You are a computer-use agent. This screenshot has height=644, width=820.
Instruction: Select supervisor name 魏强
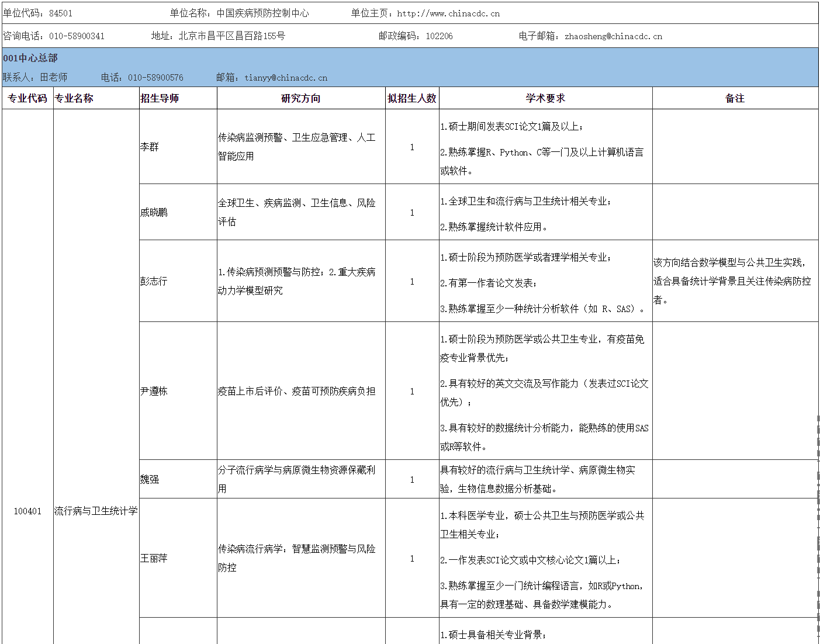149,480
